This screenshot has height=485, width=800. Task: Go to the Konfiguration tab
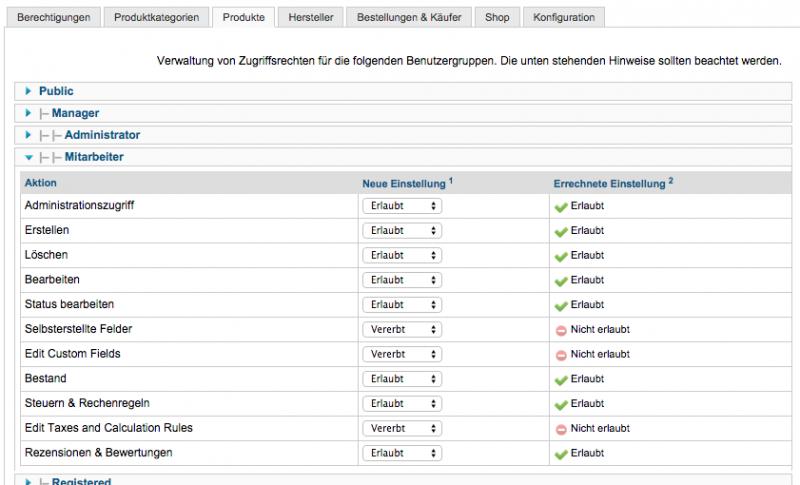(563, 17)
